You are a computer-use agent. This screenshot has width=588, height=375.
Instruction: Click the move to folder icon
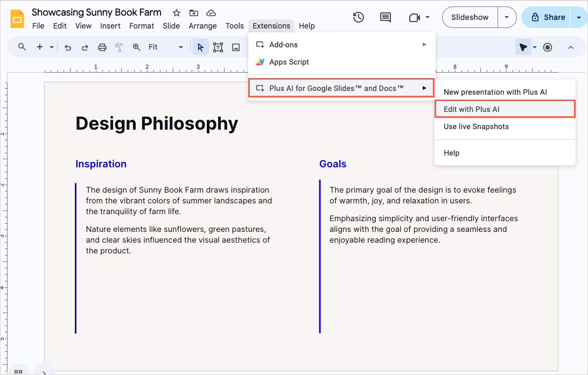[193, 13]
